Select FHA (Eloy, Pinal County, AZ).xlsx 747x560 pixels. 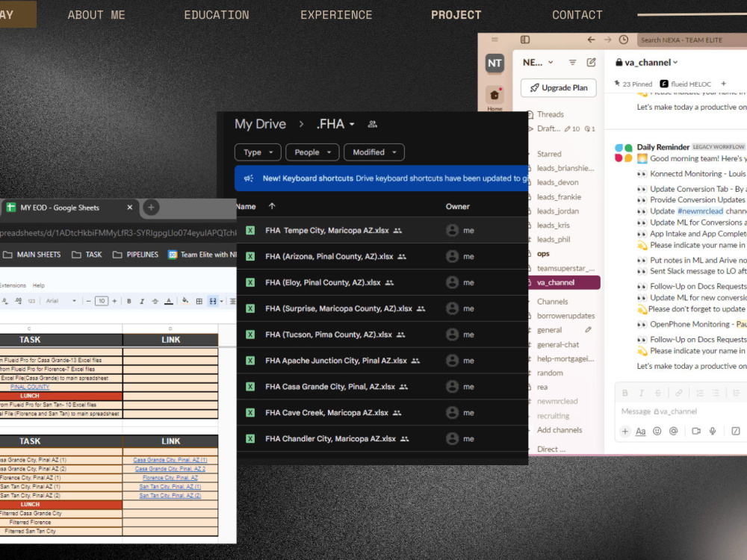[x=382, y=282]
